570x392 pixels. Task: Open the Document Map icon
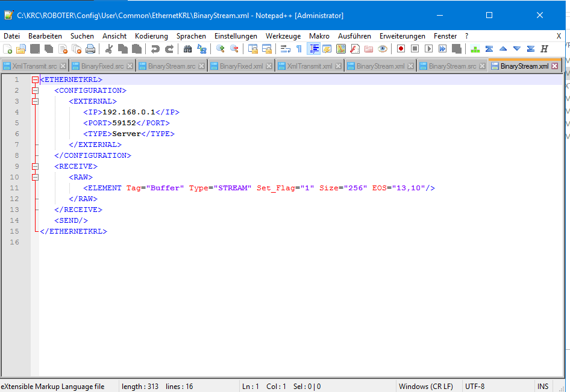tap(341, 49)
